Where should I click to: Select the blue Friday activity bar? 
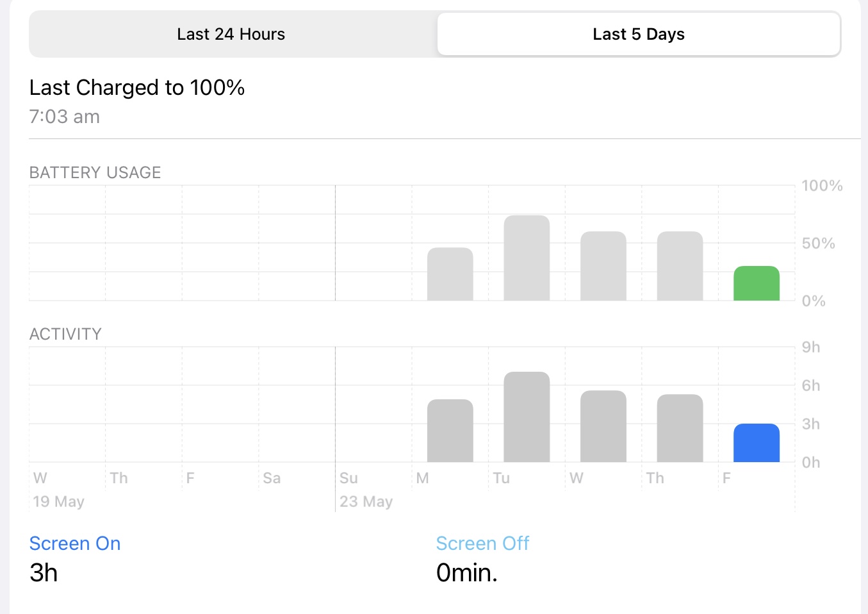[756, 443]
